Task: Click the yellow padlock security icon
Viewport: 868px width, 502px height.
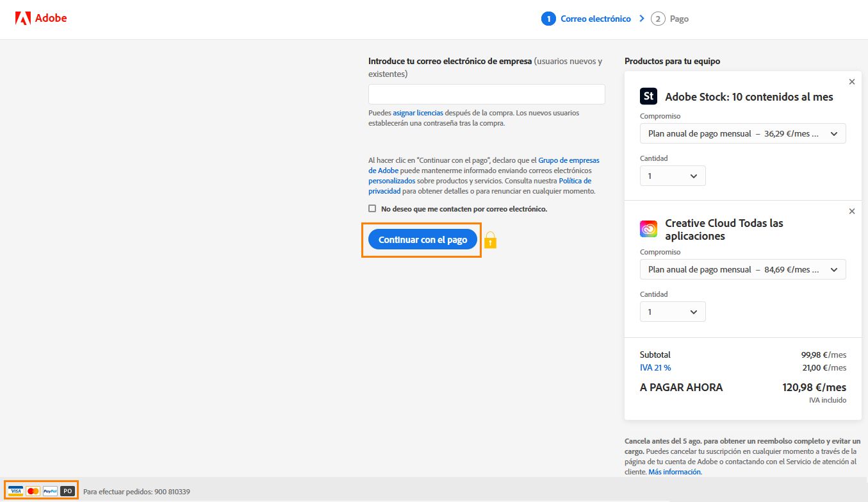Action: [x=491, y=240]
